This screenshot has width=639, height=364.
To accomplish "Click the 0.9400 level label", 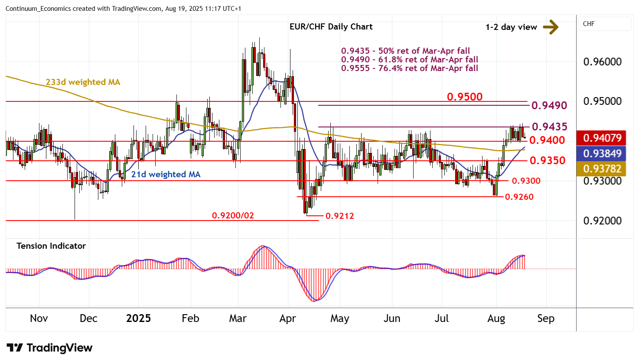I will tap(547, 140).
